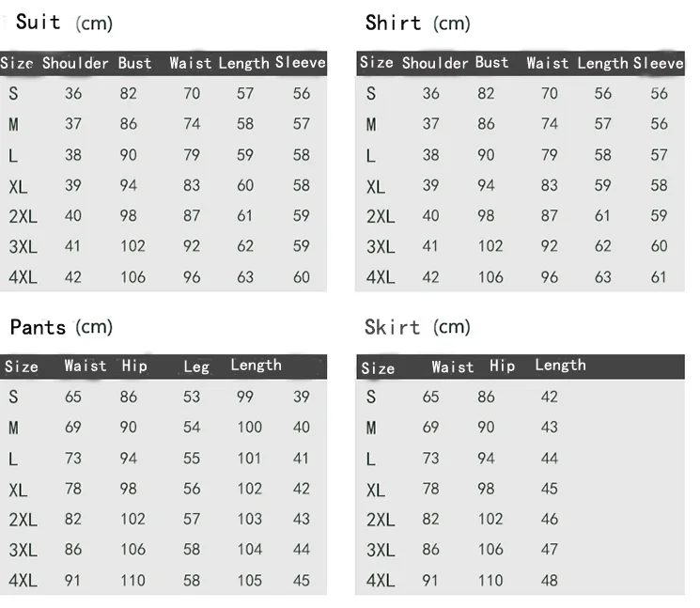Click Suit waist value 70 for S

(x=192, y=93)
